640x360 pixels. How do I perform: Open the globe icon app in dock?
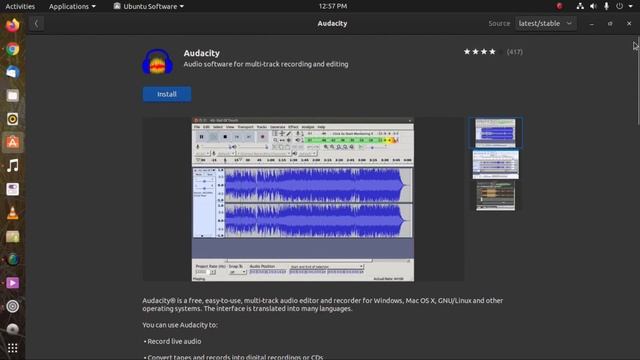click(13, 260)
